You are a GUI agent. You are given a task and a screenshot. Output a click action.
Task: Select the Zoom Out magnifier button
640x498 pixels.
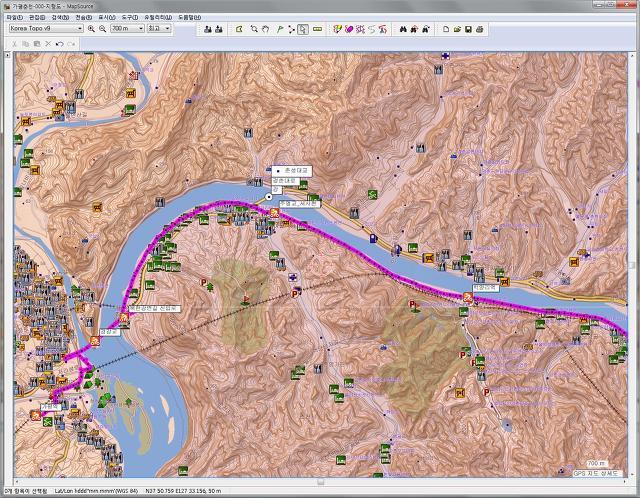(x=102, y=29)
